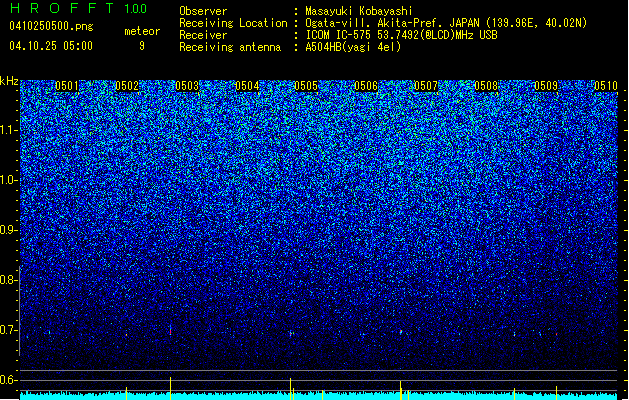This screenshot has height=400, width=629.
Task: Click the 0507 time label
Action: (x=426, y=86)
